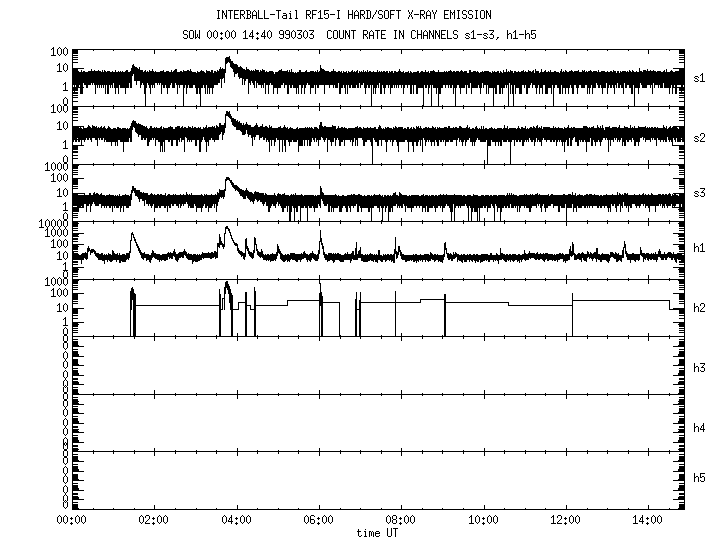Click the 12:00 time axis tick label
Screen dimensions: 720x550
[566, 521]
